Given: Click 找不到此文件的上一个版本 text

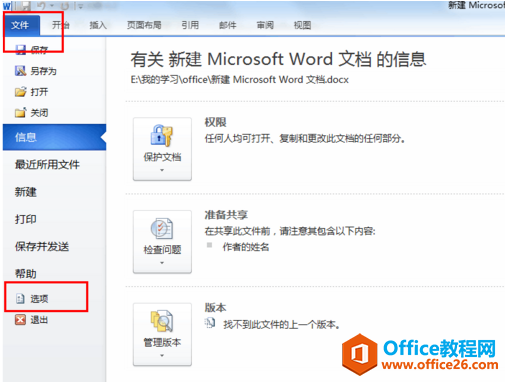Looking at the screenshot, I should coord(281,324).
